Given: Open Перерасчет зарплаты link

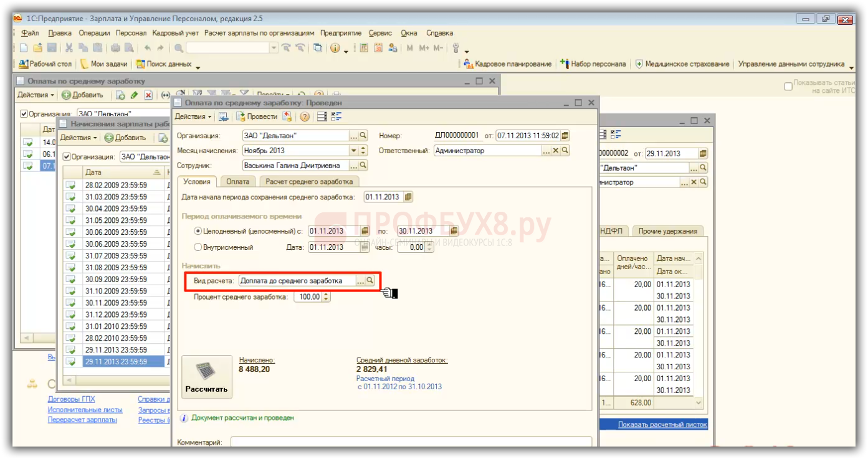Looking at the screenshot, I should (82, 420).
